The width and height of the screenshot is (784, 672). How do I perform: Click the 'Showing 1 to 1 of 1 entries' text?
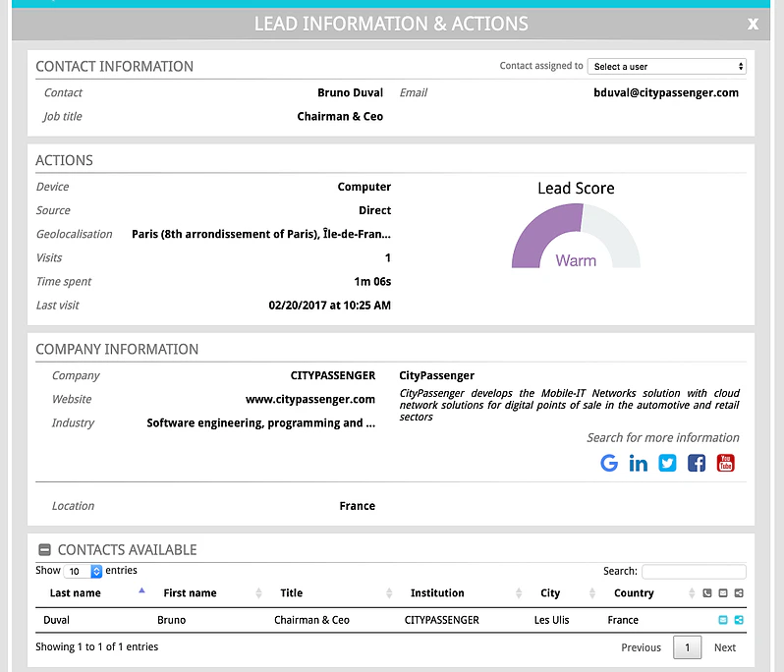tap(97, 647)
